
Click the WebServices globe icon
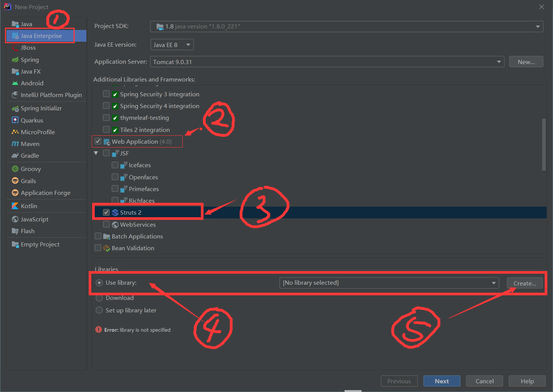click(x=115, y=224)
